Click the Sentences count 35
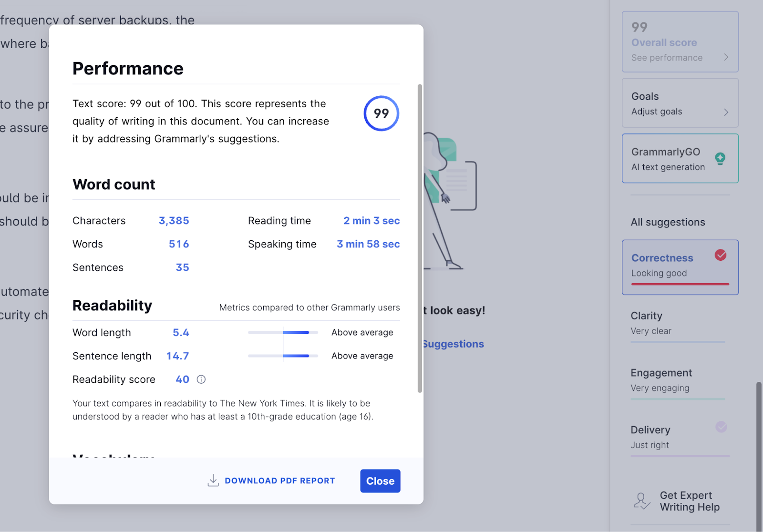 point(182,267)
